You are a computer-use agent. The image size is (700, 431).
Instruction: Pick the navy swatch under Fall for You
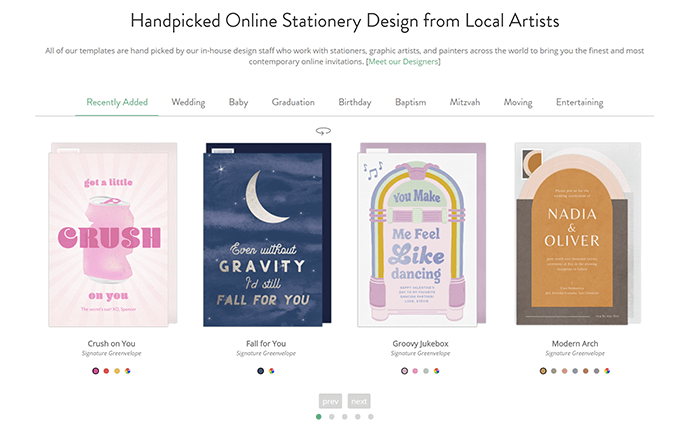(x=260, y=371)
